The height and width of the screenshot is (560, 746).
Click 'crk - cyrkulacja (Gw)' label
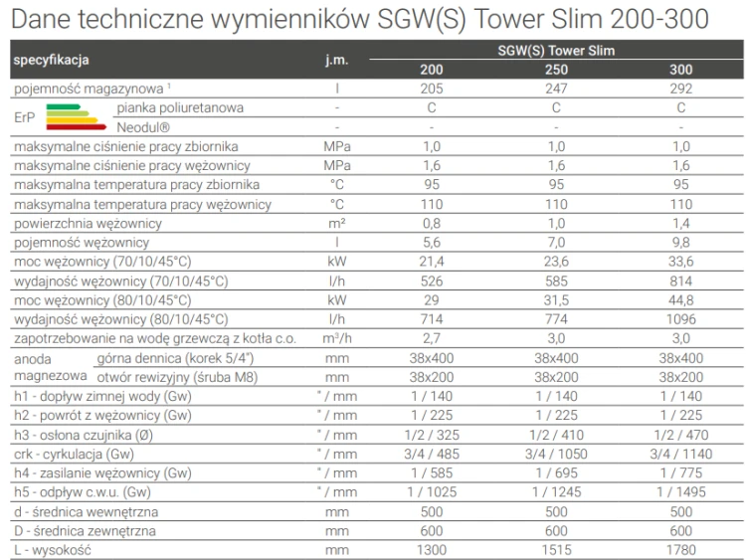tap(74, 455)
